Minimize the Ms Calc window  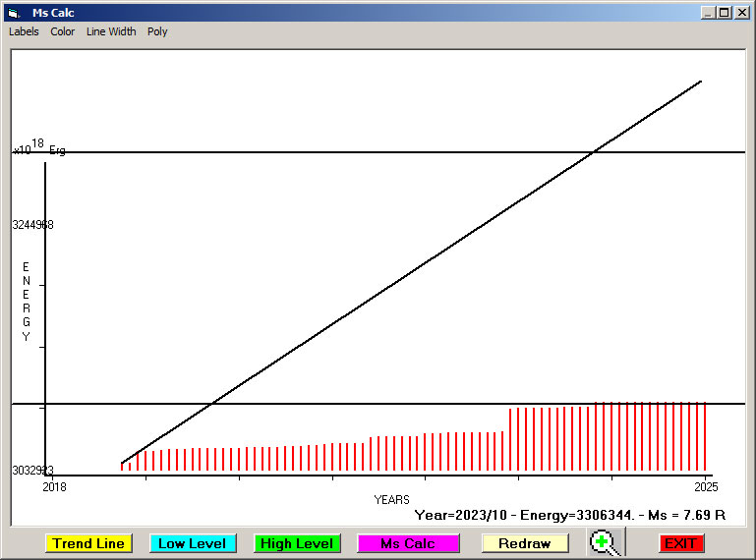708,13
